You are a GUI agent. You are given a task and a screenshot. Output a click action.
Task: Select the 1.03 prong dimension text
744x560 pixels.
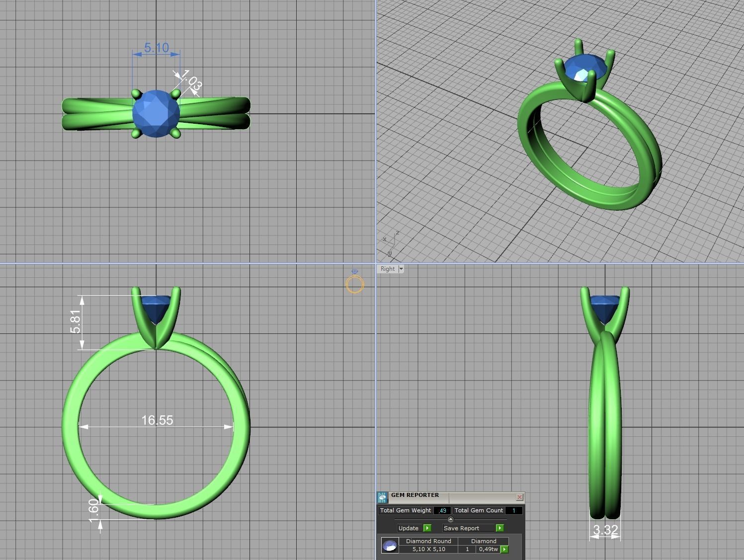[x=191, y=80]
